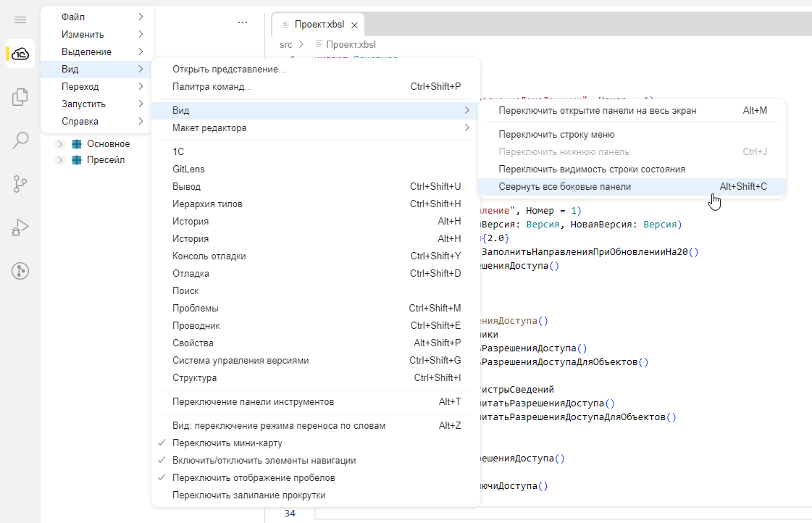Screen dimensions: 812x523
Task: Expand the nested Вид submenu chevron
Action: (x=466, y=110)
